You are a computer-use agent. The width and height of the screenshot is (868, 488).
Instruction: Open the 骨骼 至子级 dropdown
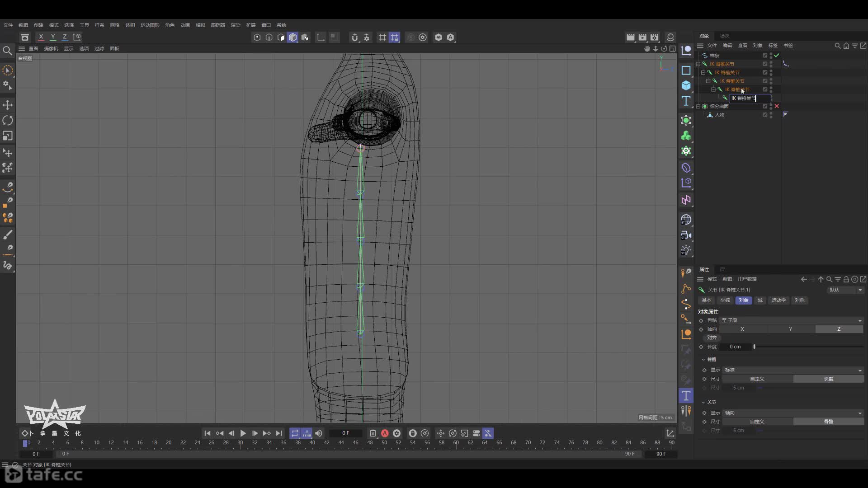[x=792, y=320]
